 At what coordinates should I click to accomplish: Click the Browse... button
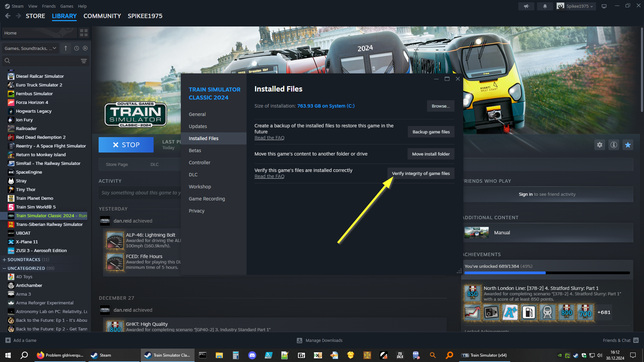(441, 106)
